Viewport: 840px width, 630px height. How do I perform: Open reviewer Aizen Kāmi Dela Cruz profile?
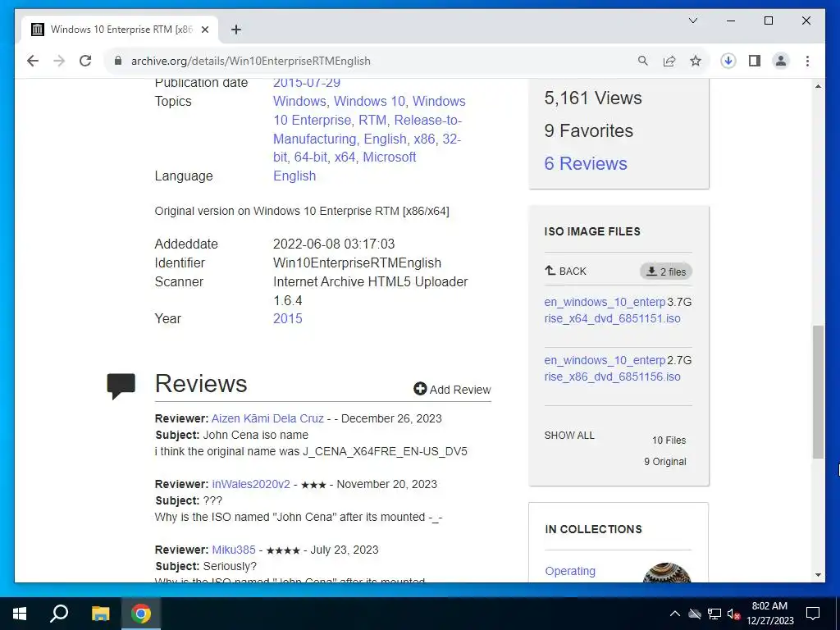pyautogui.click(x=267, y=418)
